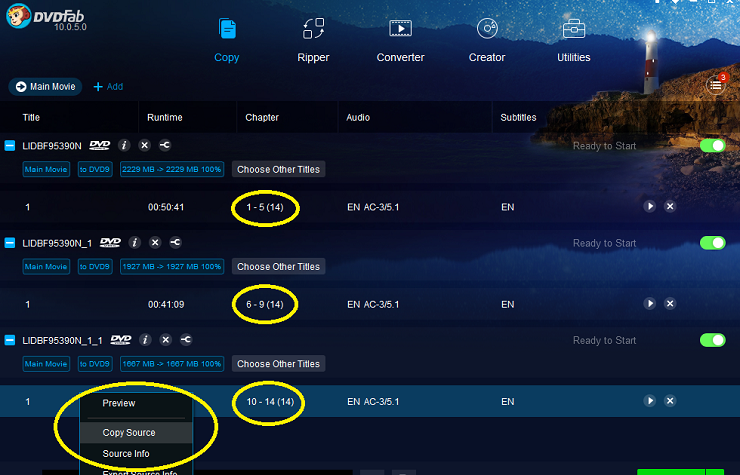Click Main Movie tag under LIDBF95390N_1_1
This screenshot has width=740, height=475.
[46, 364]
